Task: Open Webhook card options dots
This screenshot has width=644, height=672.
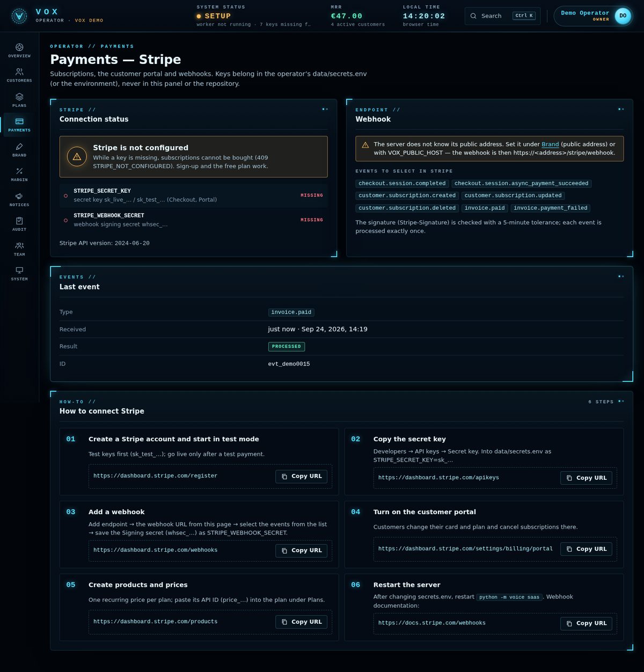Action: click(621, 109)
